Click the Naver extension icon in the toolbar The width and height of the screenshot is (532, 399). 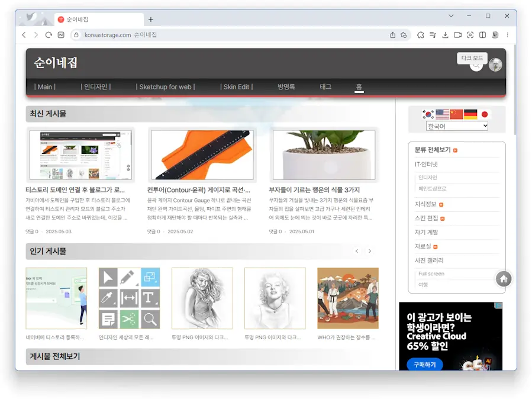pos(62,35)
